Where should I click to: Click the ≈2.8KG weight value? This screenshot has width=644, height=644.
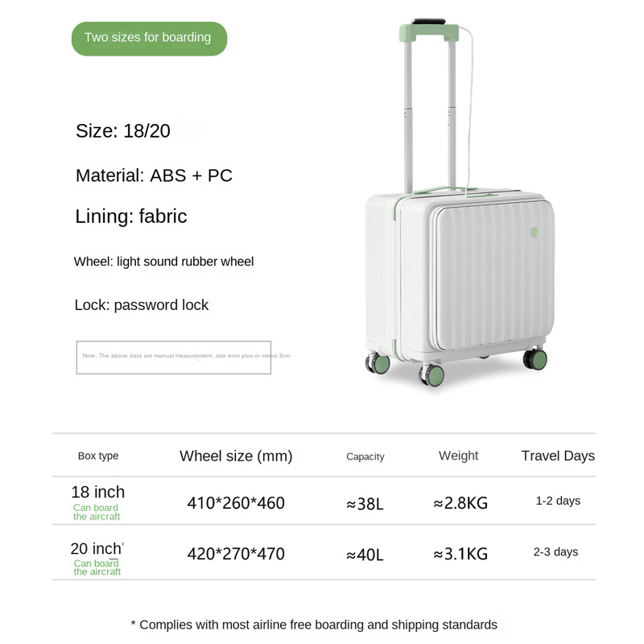tap(460, 502)
